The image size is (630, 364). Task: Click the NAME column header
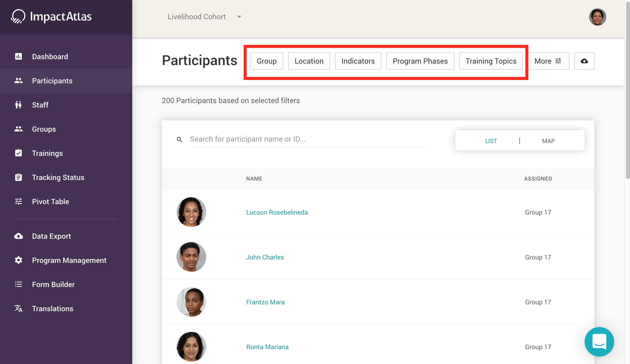[x=254, y=179]
